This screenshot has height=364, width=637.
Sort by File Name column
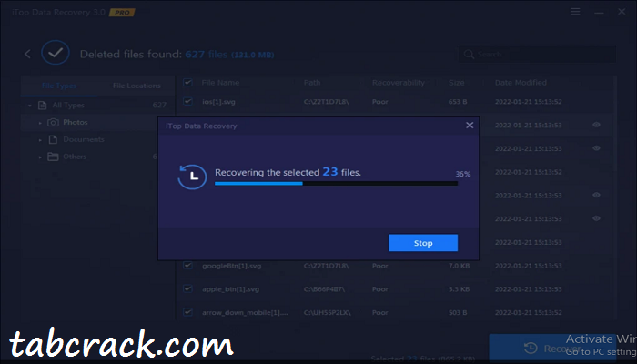220,83
